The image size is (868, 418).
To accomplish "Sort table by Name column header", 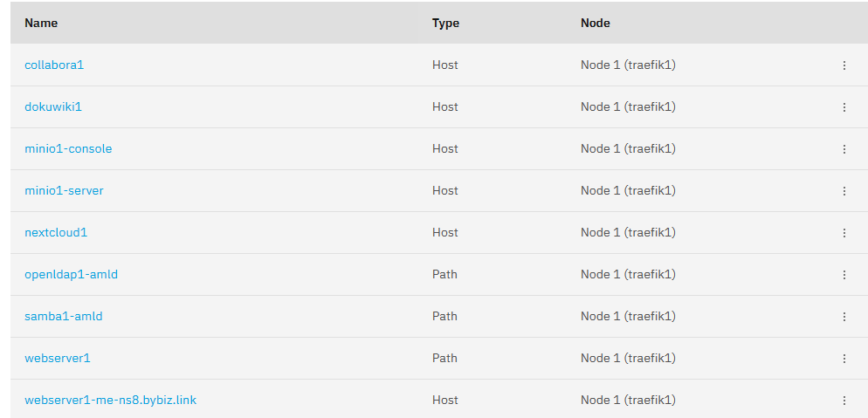I will (x=41, y=24).
